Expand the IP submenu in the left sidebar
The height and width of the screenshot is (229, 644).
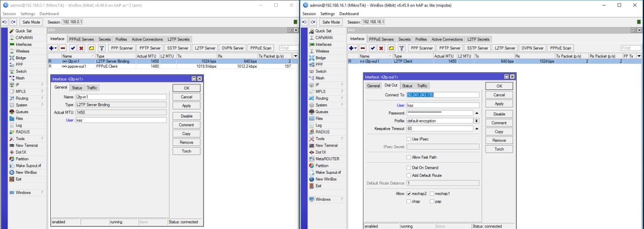pos(42,85)
